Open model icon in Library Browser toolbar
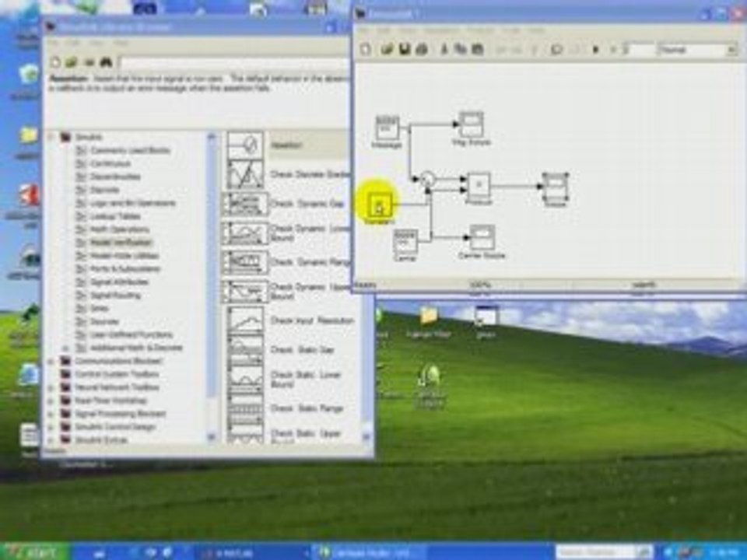747x560 pixels. coord(72,62)
